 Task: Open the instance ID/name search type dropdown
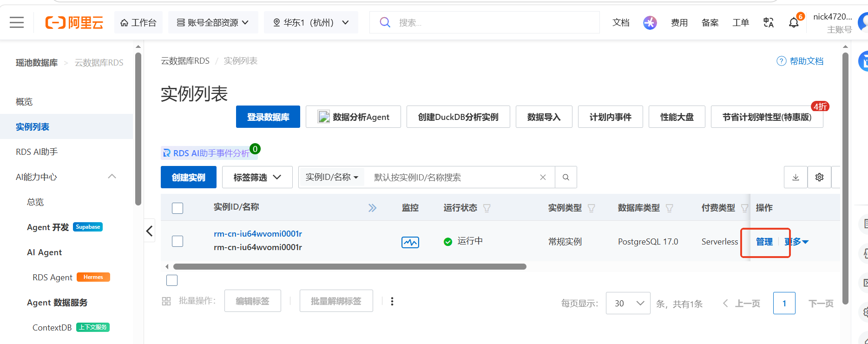332,177
